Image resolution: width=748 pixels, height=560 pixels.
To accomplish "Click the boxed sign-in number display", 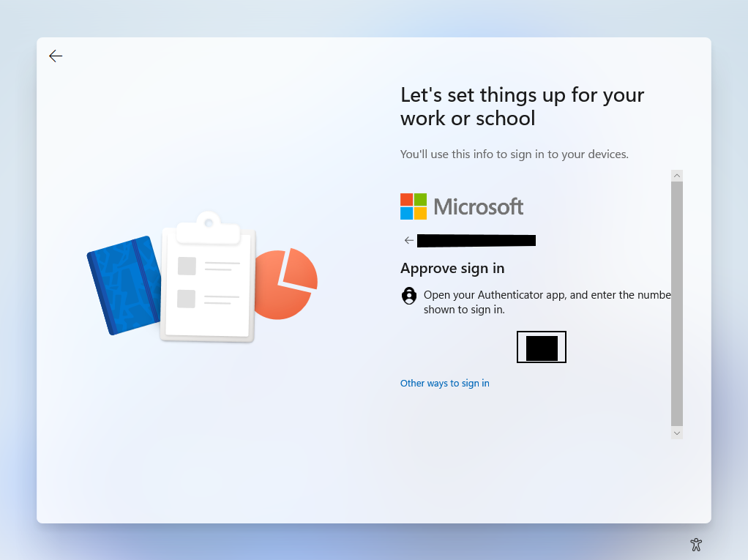I will click(x=542, y=347).
